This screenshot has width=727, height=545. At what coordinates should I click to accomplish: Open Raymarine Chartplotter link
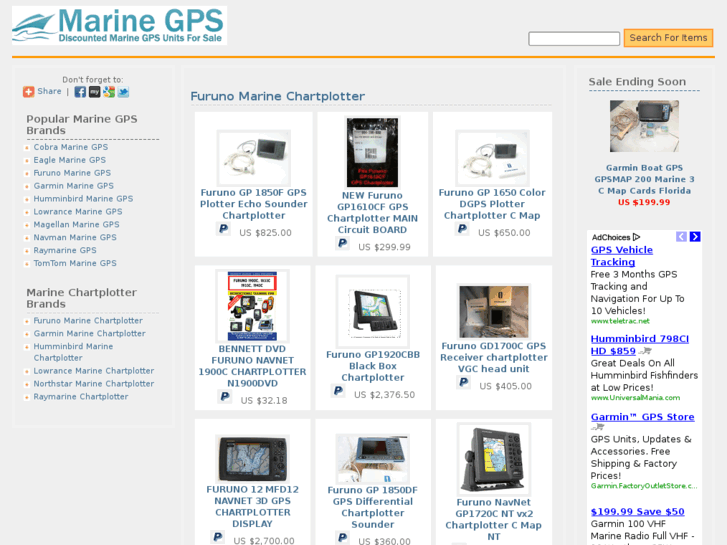(81, 397)
